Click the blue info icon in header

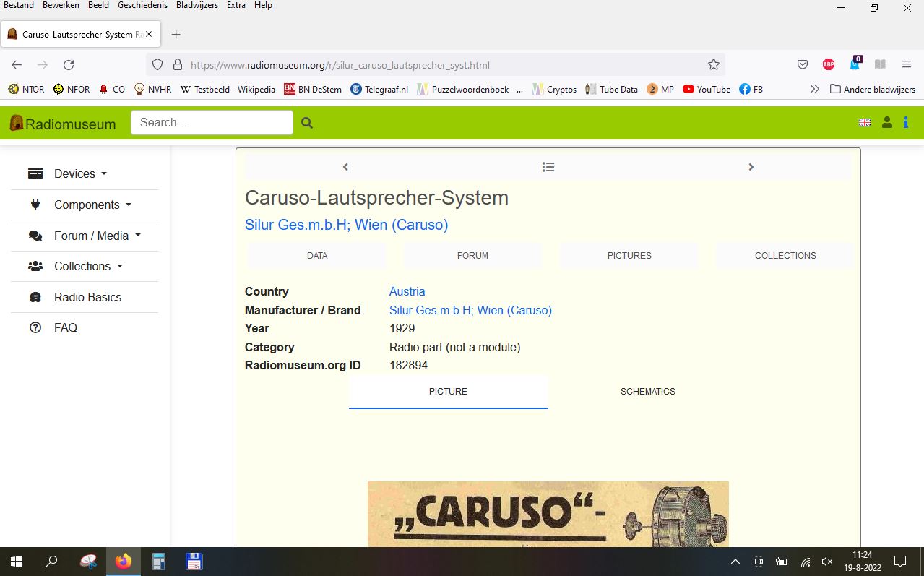click(x=906, y=123)
